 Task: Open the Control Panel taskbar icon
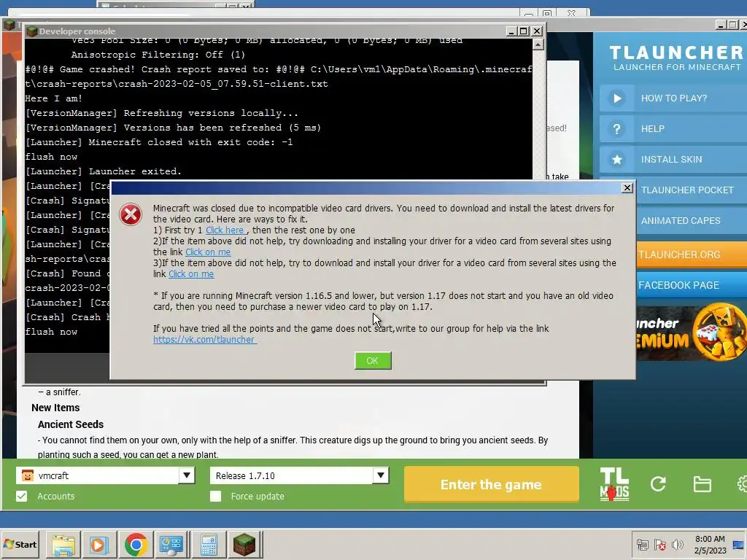pyautogui.click(x=172, y=544)
